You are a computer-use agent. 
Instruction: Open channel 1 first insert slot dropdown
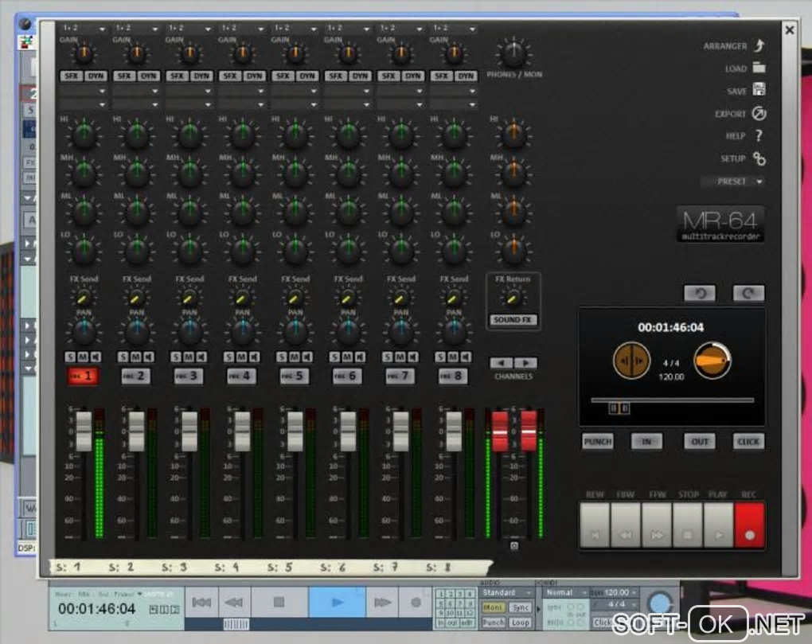pyautogui.click(x=84, y=91)
